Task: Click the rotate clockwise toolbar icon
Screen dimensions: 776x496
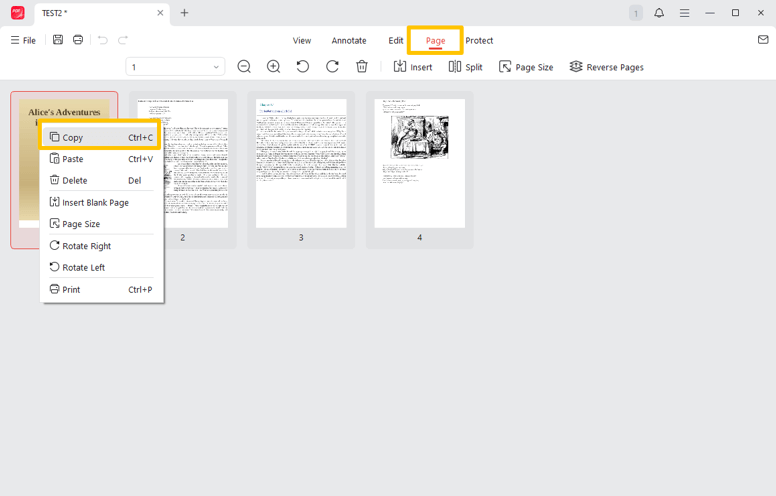Action: point(333,66)
